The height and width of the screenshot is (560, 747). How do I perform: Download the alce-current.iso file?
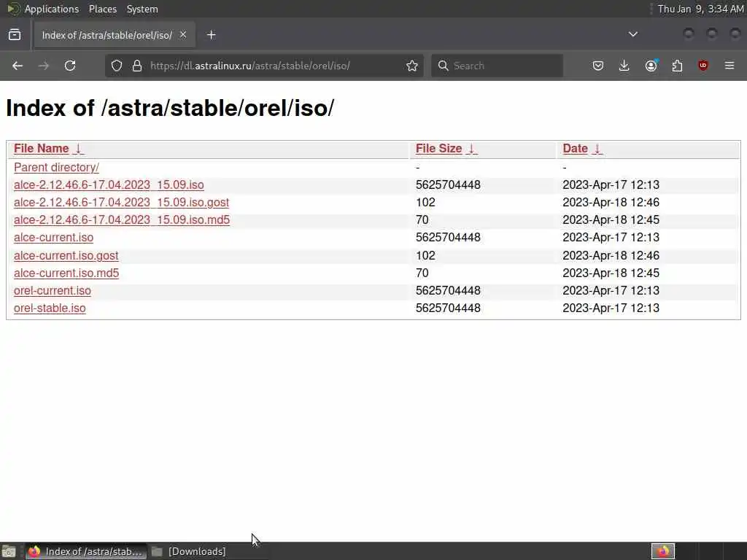tap(53, 238)
